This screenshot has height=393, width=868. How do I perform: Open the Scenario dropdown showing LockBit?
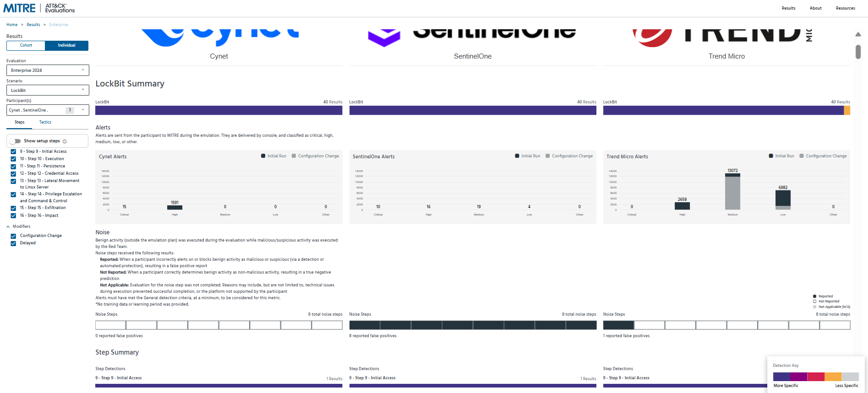coord(48,90)
